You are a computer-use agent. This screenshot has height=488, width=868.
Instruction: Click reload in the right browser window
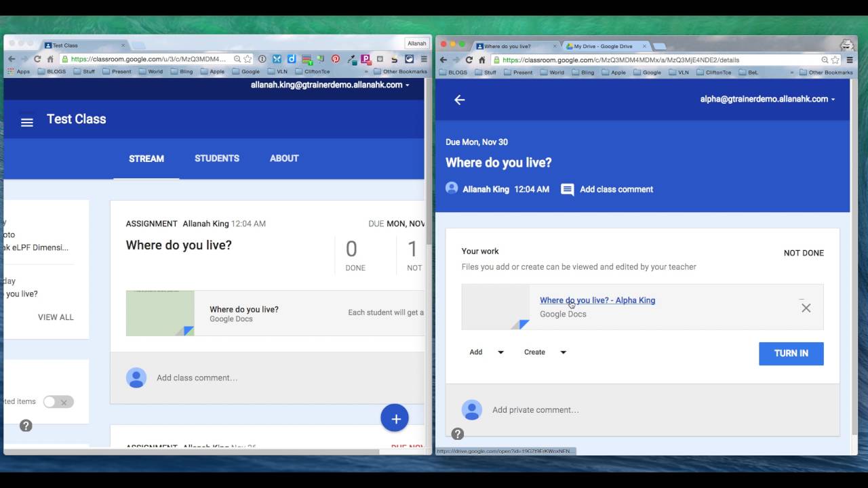(469, 60)
